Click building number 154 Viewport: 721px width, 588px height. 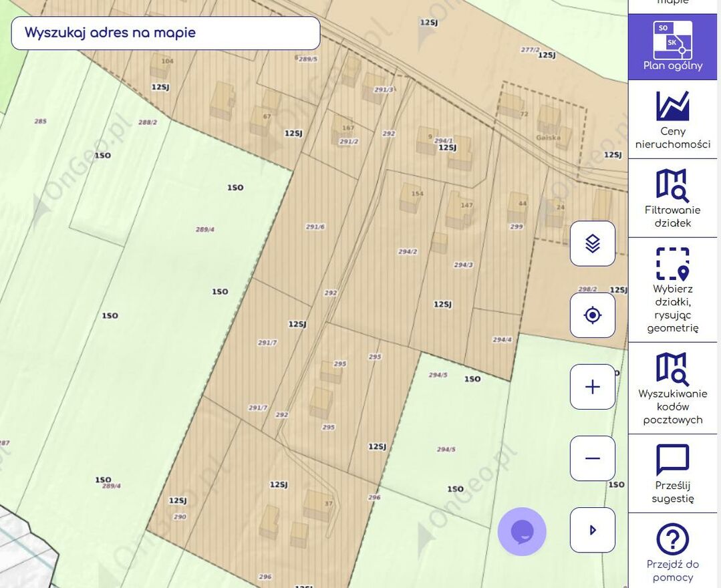tap(410, 198)
